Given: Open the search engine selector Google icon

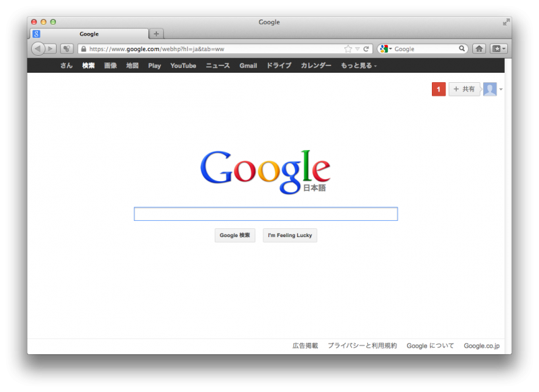Looking at the screenshot, I should pos(385,48).
